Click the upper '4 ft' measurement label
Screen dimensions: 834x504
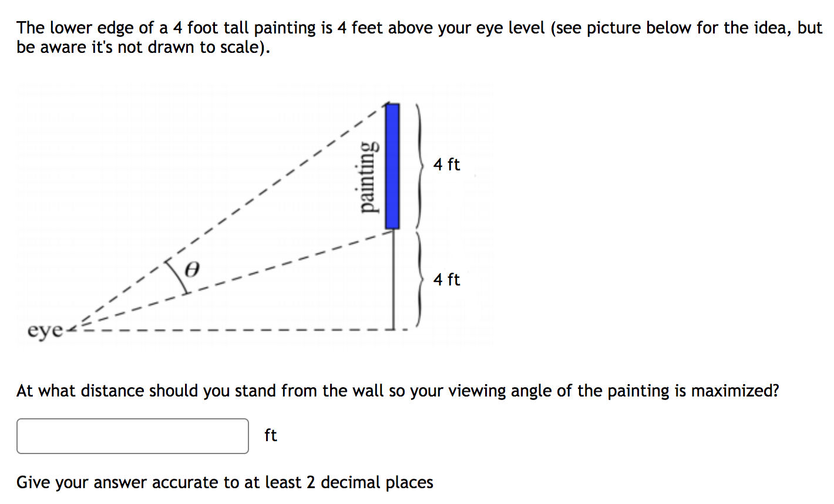click(446, 165)
